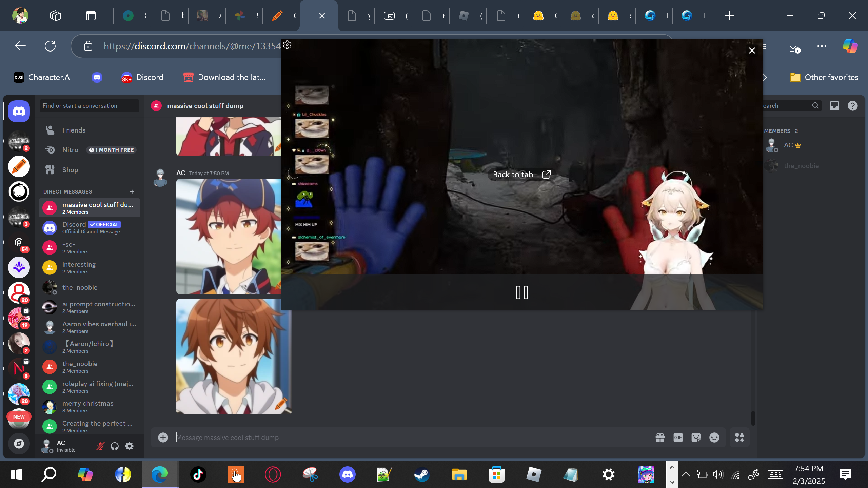
Task: Open the 'Download the lat...' bookmark
Action: coord(224,77)
